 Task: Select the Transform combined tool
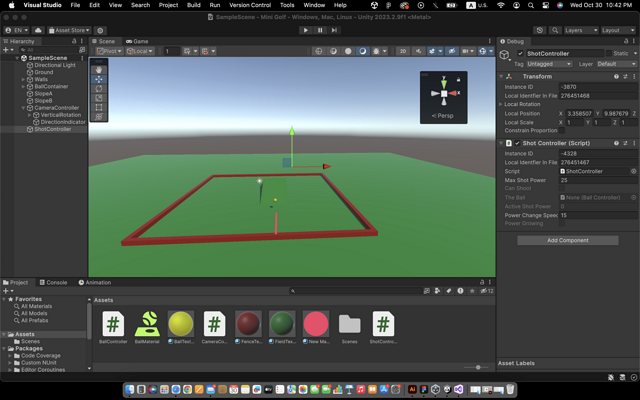[99, 117]
